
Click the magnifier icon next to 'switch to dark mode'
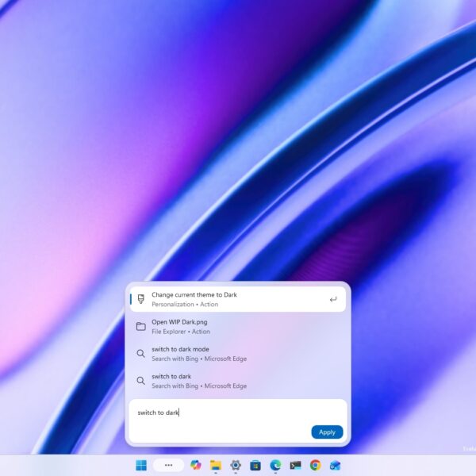(140, 353)
